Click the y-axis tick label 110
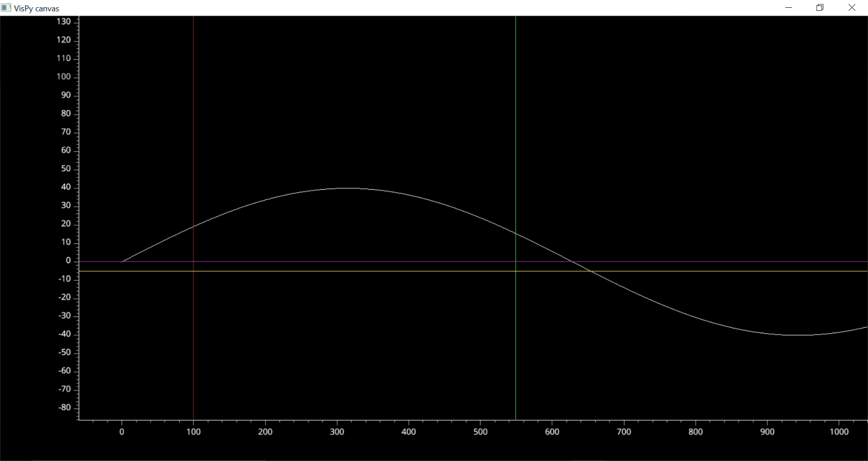This screenshot has width=868, height=461. point(64,58)
